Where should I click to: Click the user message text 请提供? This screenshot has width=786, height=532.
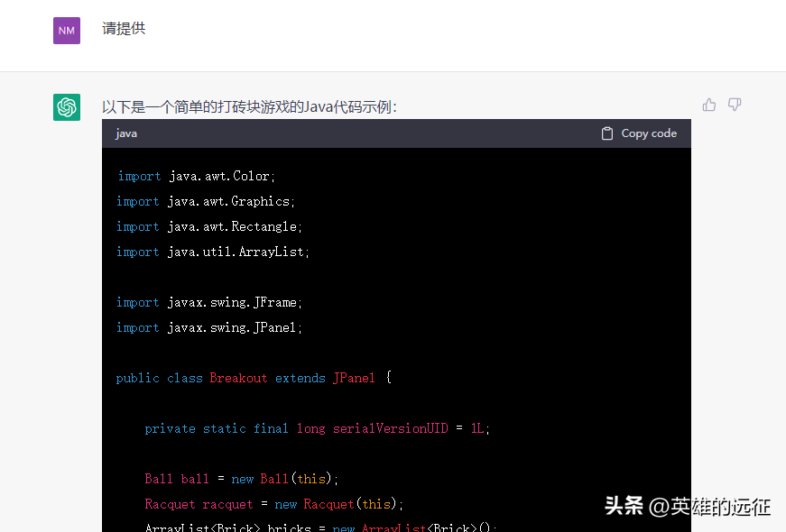[124, 29]
